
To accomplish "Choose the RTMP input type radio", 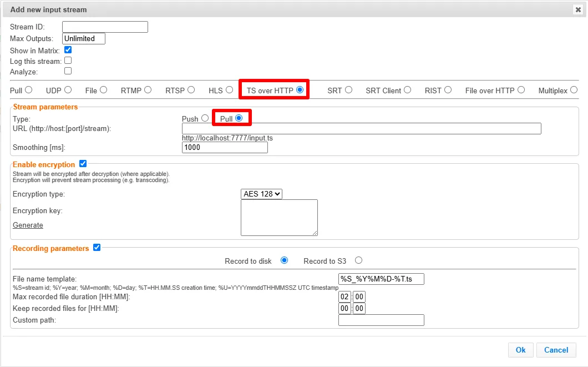I will (148, 90).
